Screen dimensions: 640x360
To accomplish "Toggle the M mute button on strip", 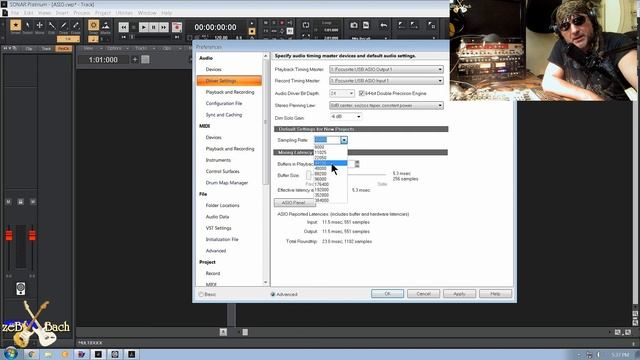I will pyautogui.click(x=8, y=202).
